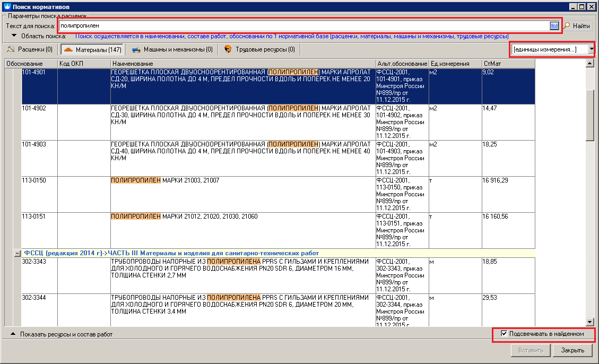Click the Машины и механизмы tab icon

coord(136,50)
